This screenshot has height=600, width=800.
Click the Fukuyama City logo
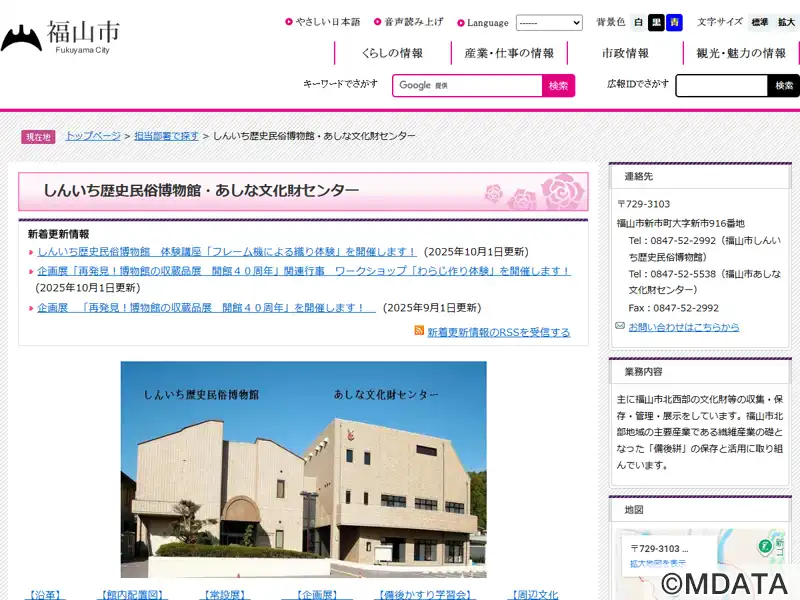point(60,37)
